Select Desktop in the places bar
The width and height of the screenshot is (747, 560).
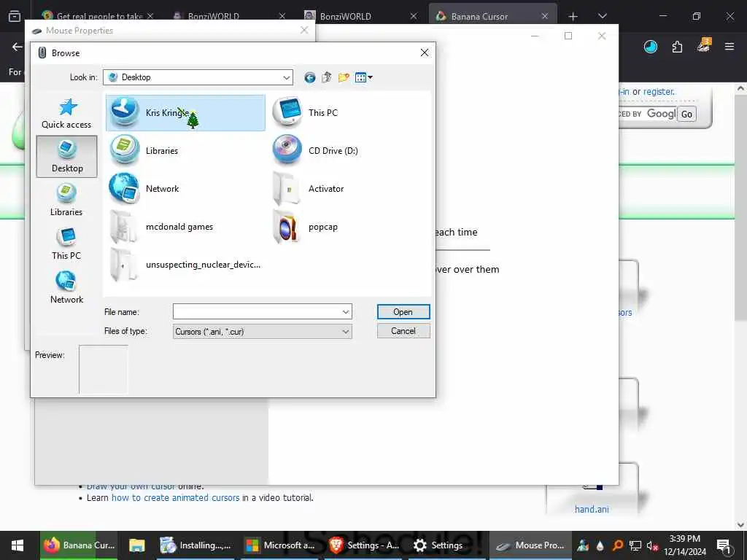tap(66, 157)
